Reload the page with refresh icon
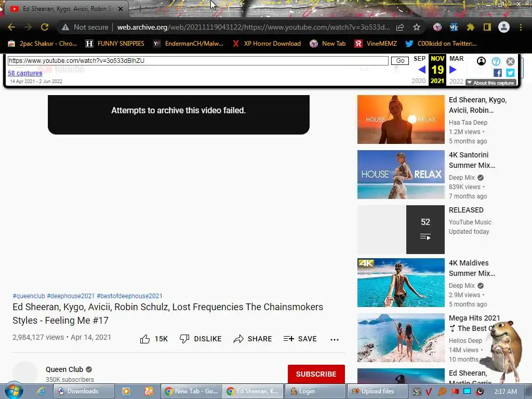 (45, 27)
